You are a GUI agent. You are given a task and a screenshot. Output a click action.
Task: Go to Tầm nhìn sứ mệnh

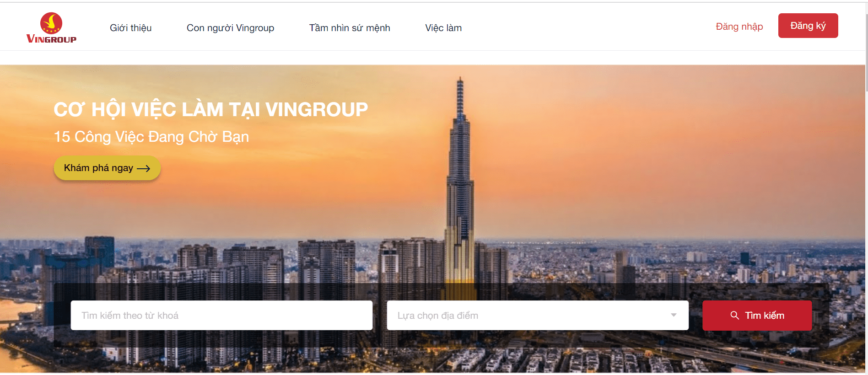click(350, 28)
